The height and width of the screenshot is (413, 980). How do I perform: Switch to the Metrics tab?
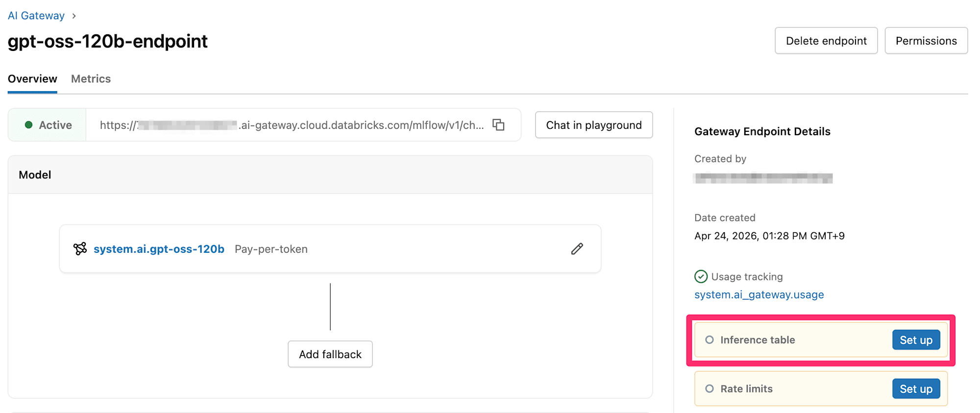[x=91, y=79]
